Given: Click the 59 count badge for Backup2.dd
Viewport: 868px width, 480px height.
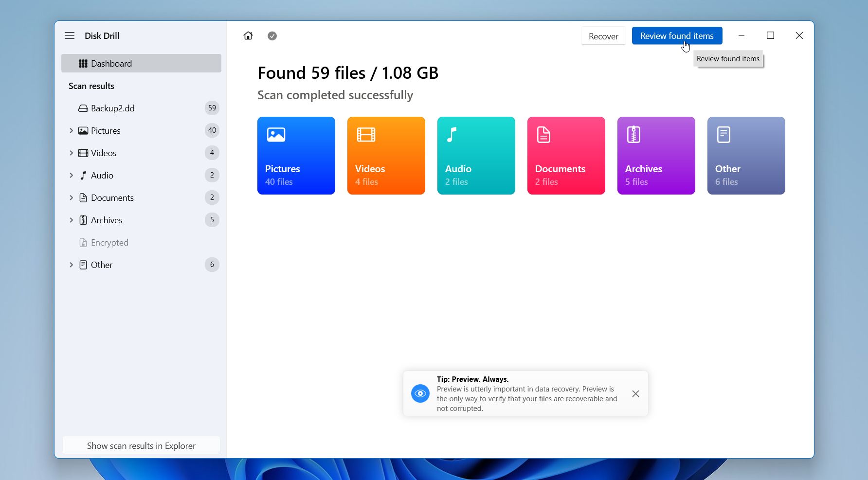Looking at the screenshot, I should point(212,108).
